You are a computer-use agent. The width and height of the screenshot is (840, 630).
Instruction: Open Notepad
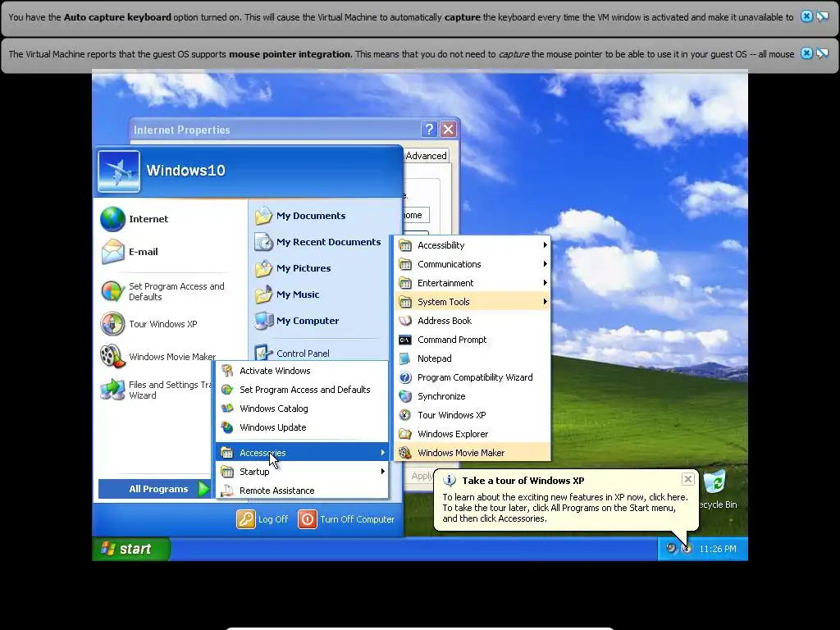point(472,358)
